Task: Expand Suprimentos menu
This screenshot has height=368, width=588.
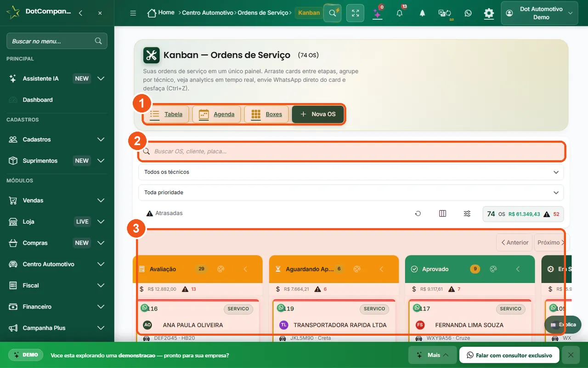Action: coord(57,161)
